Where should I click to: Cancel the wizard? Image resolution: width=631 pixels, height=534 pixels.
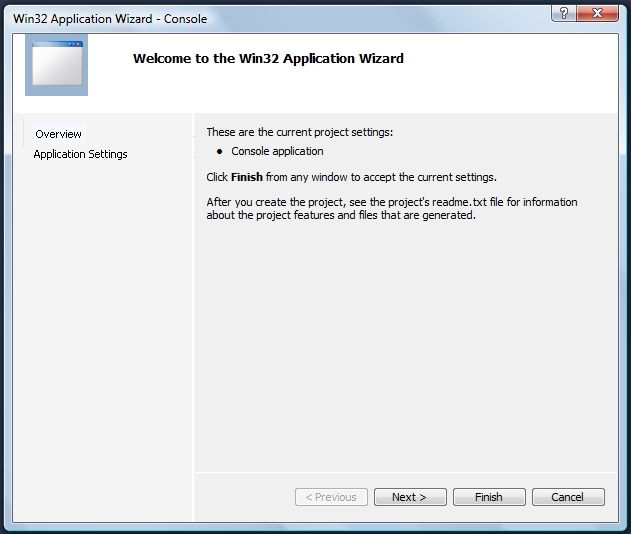(x=567, y=497)
